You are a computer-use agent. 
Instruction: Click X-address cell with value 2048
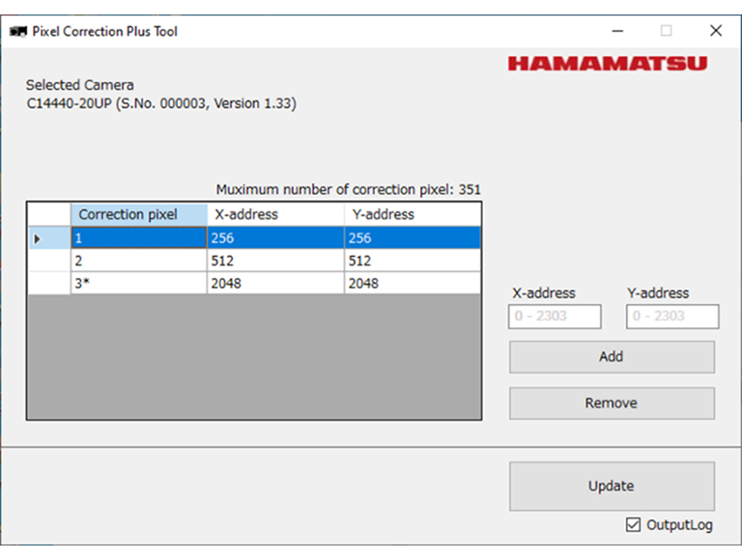(x=275, y=284)
